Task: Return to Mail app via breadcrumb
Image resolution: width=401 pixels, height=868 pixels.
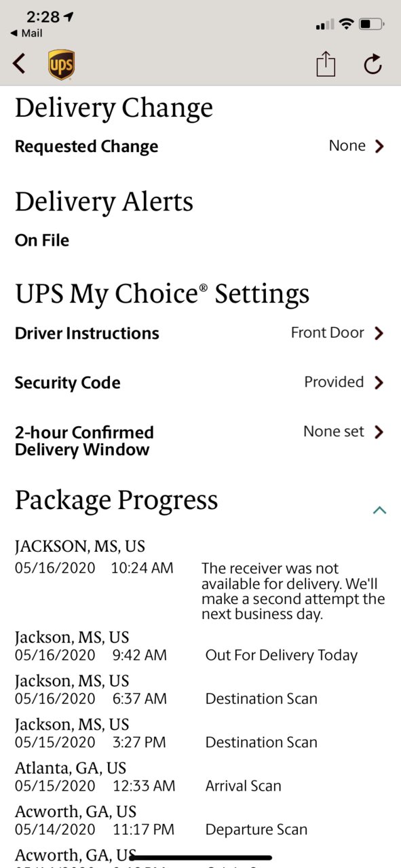Action: pyautogui.click(x=26, y=33)
